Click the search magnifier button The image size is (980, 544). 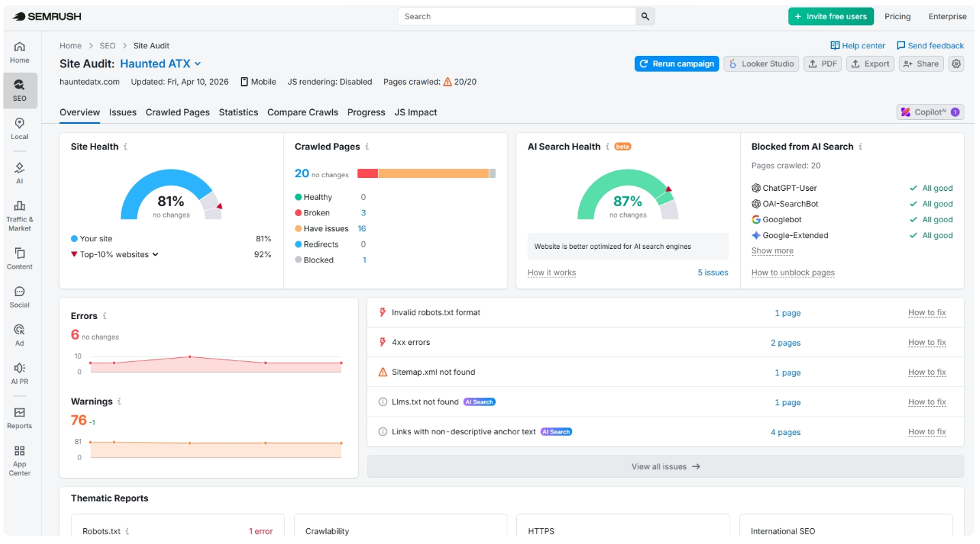645,16
